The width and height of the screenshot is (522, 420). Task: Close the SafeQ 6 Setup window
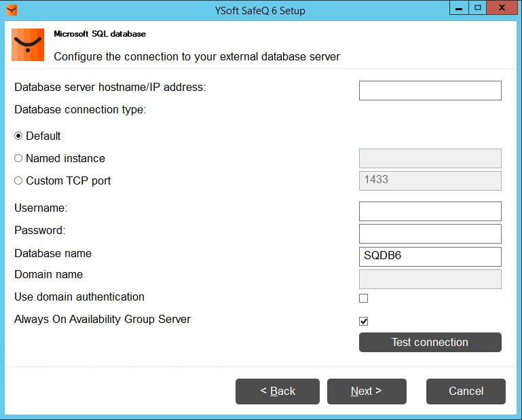[x=501, y=7]
